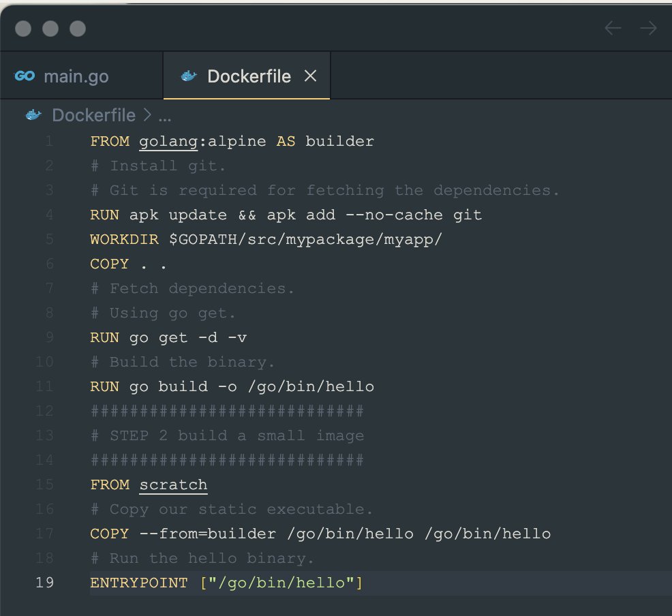Click 'ENTRYPOINT' keyword
Viewport: 672px width, 616px height.
click(139, 583)
